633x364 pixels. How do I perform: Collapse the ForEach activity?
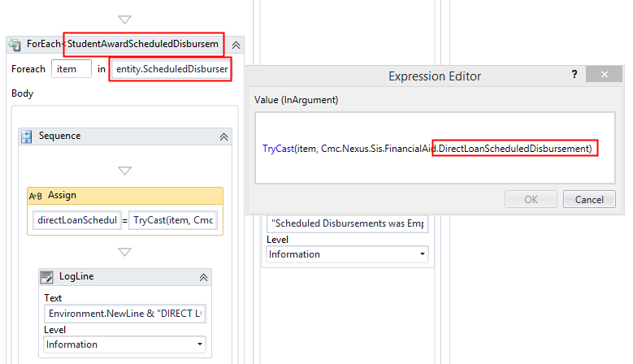236,45
